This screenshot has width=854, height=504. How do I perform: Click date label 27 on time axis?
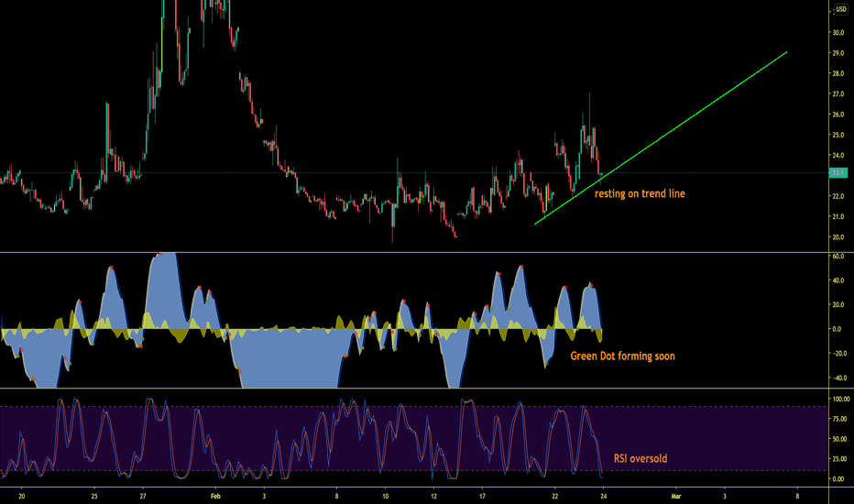(143, 497)
